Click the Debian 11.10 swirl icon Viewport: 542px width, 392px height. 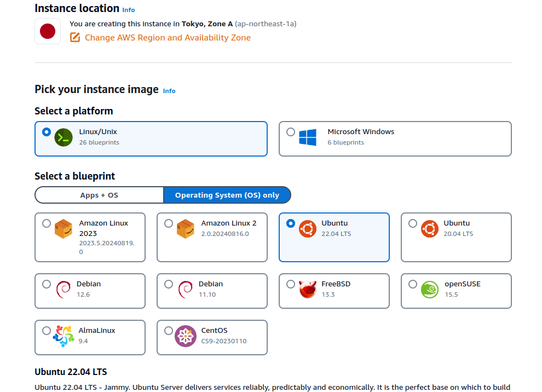tap(186, 290)
